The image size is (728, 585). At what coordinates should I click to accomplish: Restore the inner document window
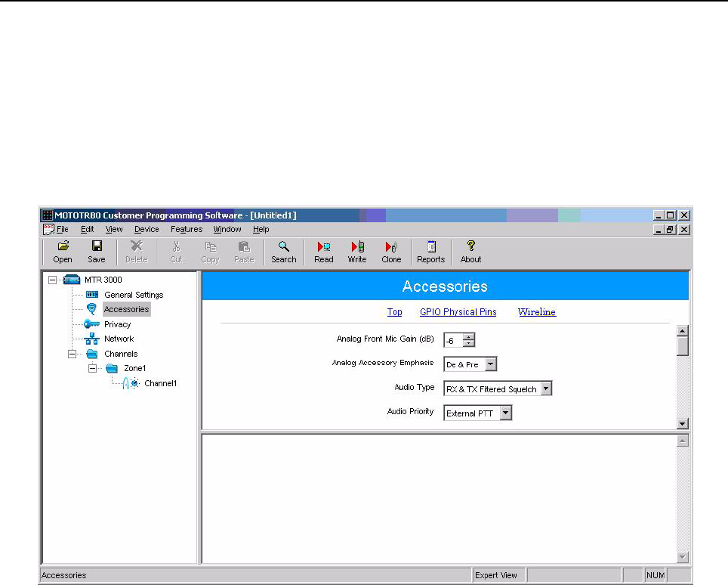pos(671,230)
